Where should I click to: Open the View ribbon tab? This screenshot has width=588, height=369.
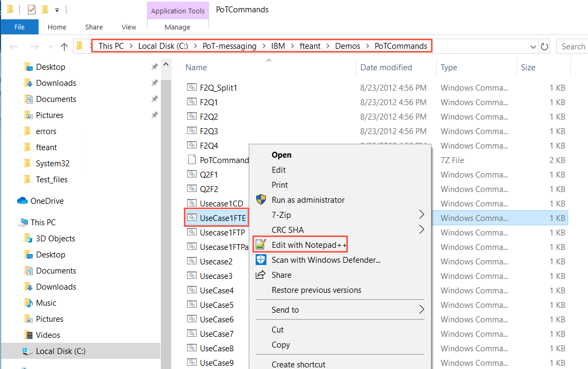129,27
